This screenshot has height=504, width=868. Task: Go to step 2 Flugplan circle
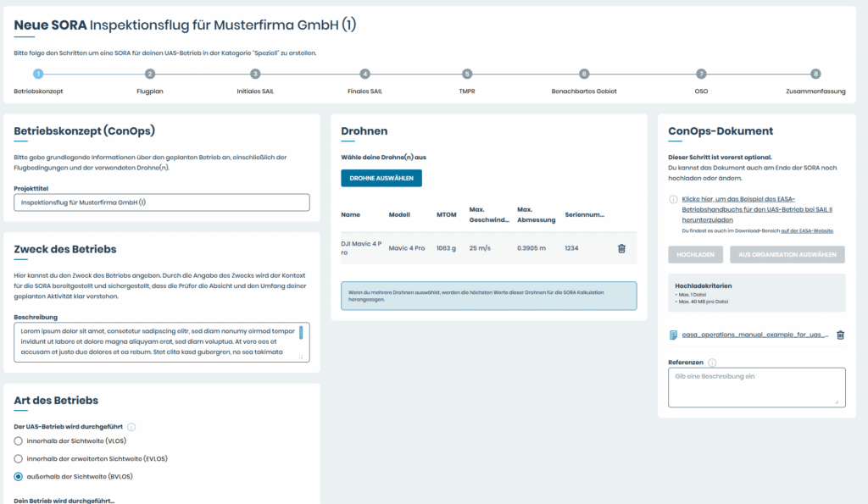click(x=149, y=74)
